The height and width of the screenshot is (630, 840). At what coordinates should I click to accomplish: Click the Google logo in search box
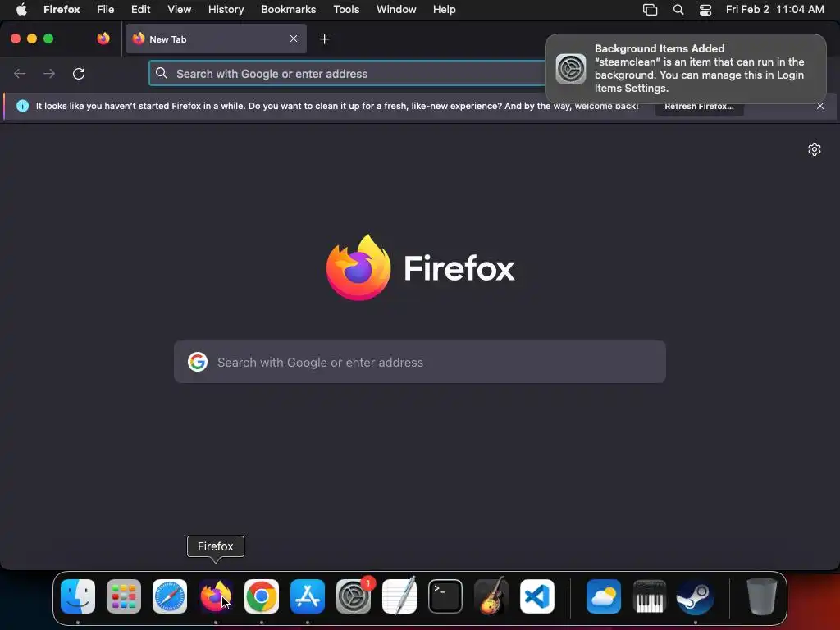(x=198, y=362)
